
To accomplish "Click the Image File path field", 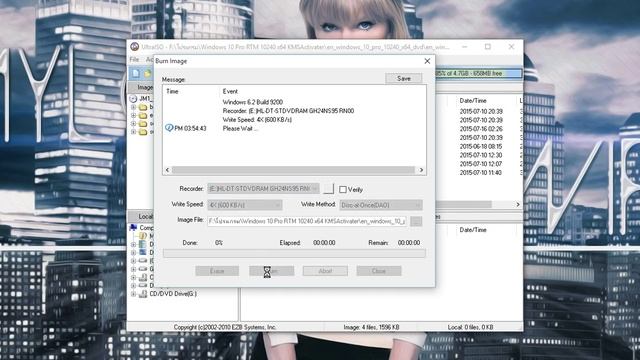I will [307, 221].
